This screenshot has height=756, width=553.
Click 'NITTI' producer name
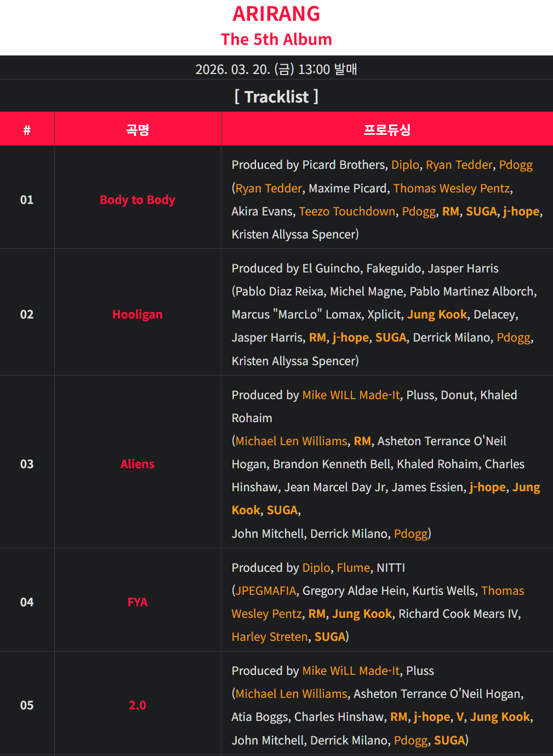click(x=391, y=567)
